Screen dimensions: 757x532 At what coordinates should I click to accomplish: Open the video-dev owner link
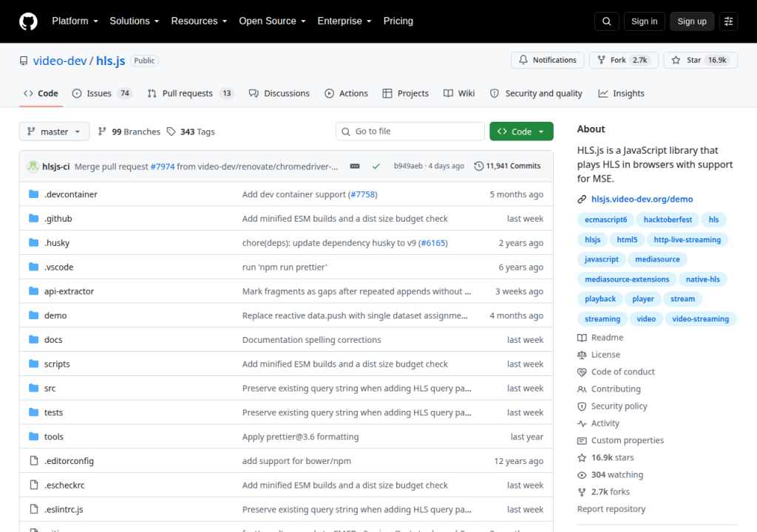point(60,61)
